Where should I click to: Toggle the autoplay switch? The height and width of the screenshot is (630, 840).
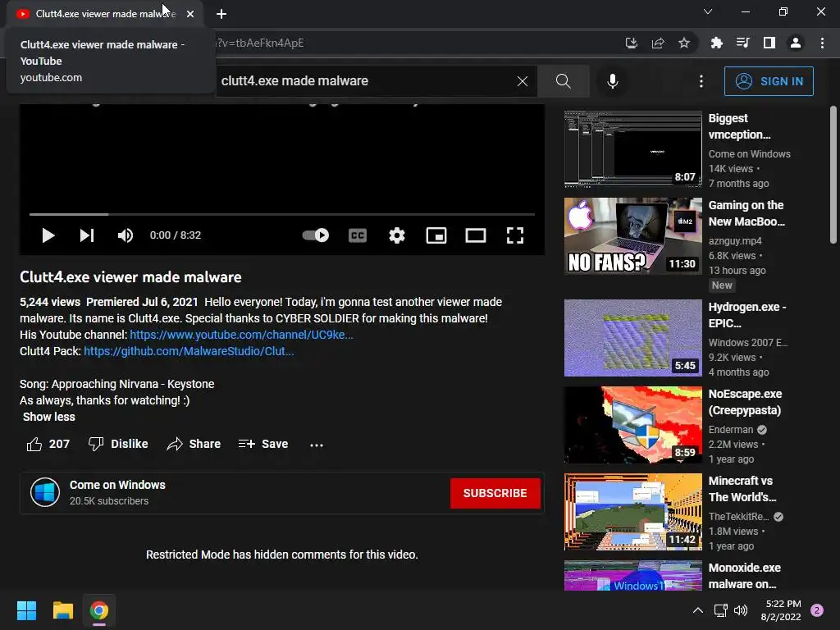tap(316, 235)
